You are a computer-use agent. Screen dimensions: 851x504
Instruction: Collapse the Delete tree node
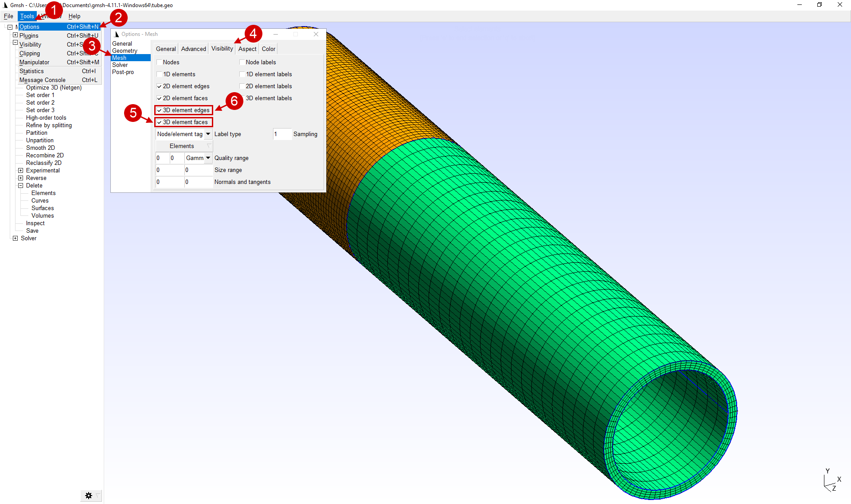(x=20, y=186)
